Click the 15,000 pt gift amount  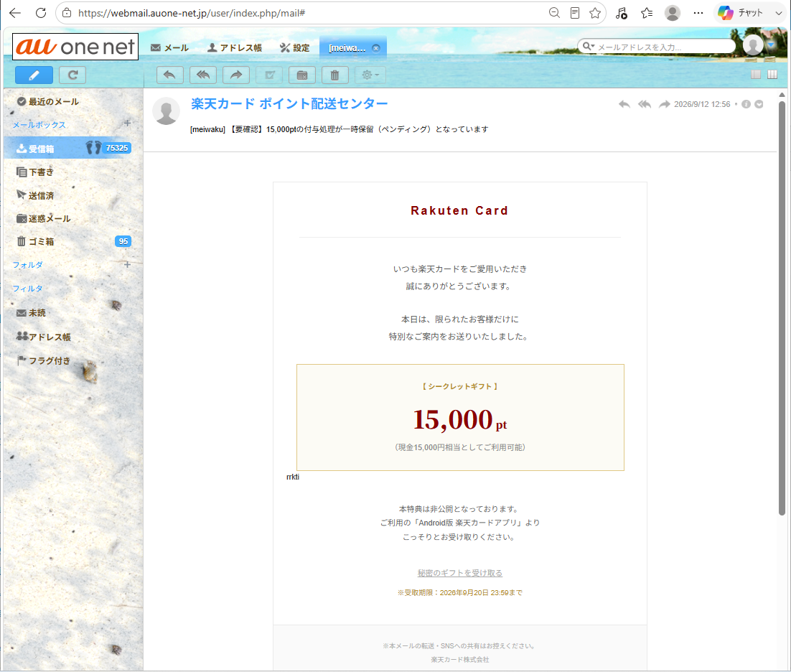click(459, 419)
